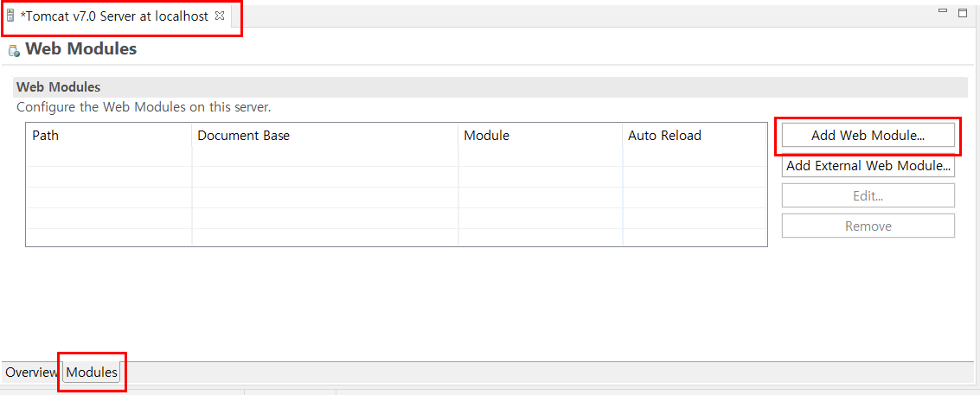Screen dimensions: 980x395
Task: Click the Document Base column header
Action: 325,135
